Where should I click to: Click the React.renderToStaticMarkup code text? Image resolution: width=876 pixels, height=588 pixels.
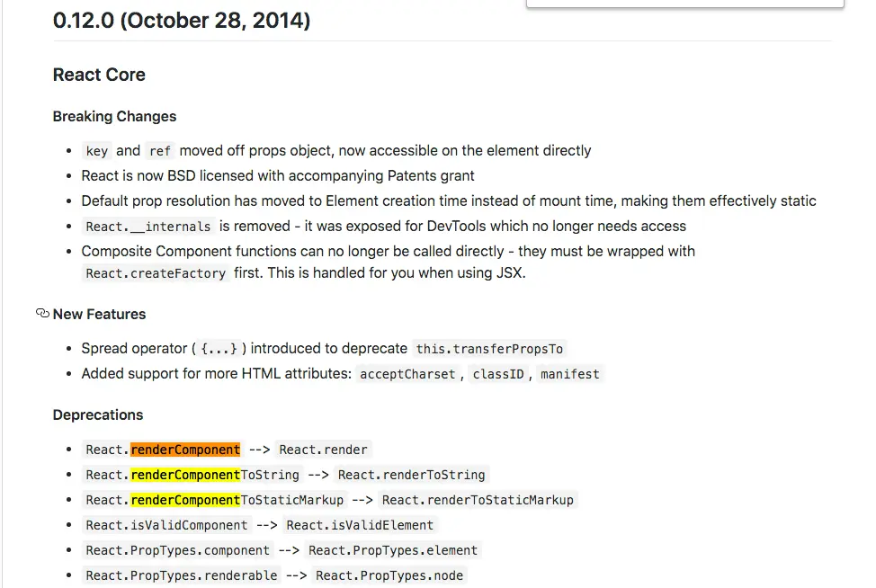(478, 500)
